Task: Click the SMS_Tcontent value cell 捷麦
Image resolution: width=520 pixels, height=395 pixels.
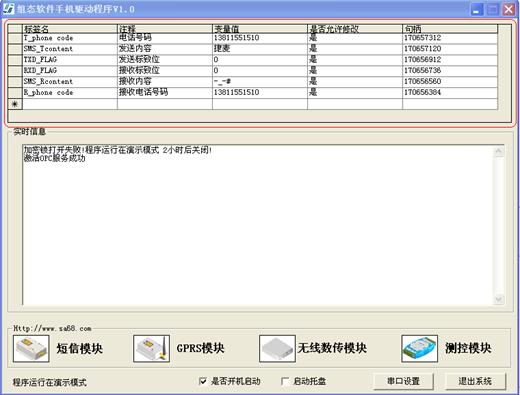Action: coord(260,49)
